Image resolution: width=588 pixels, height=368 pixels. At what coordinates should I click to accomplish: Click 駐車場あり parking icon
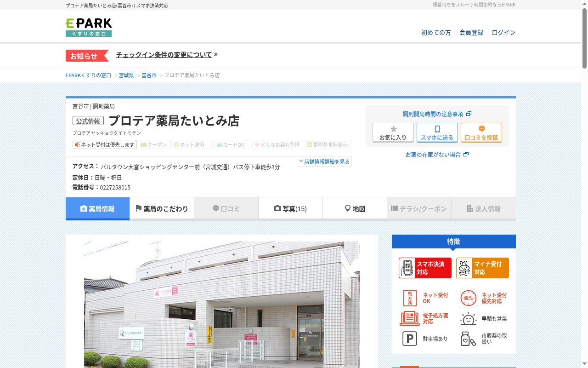[410, 339]
